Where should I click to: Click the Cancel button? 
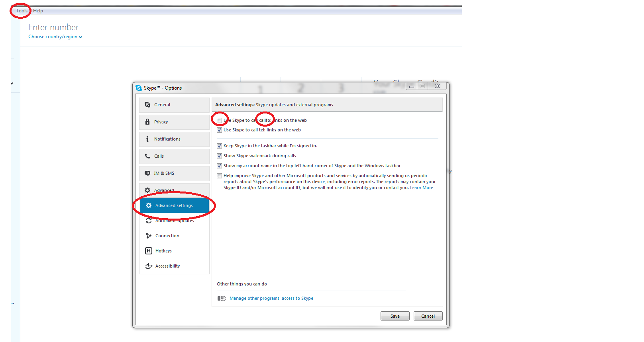point(428,316)
